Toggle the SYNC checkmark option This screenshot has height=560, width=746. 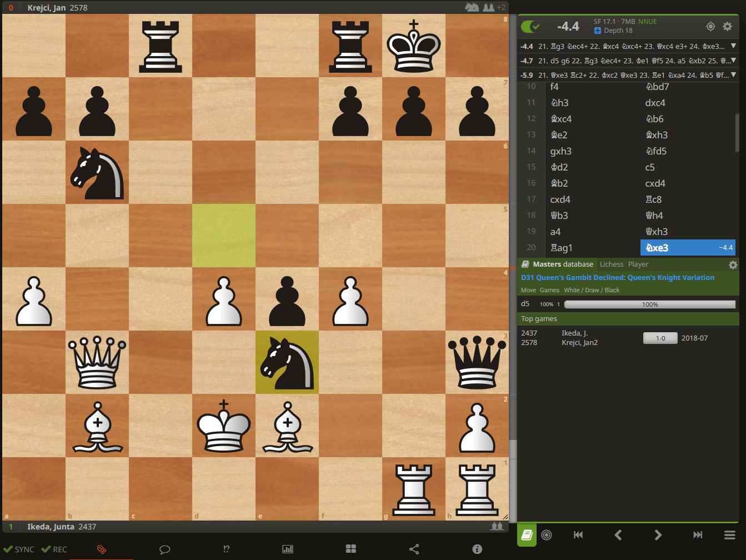pyautogui.click(x=19, y=549)
